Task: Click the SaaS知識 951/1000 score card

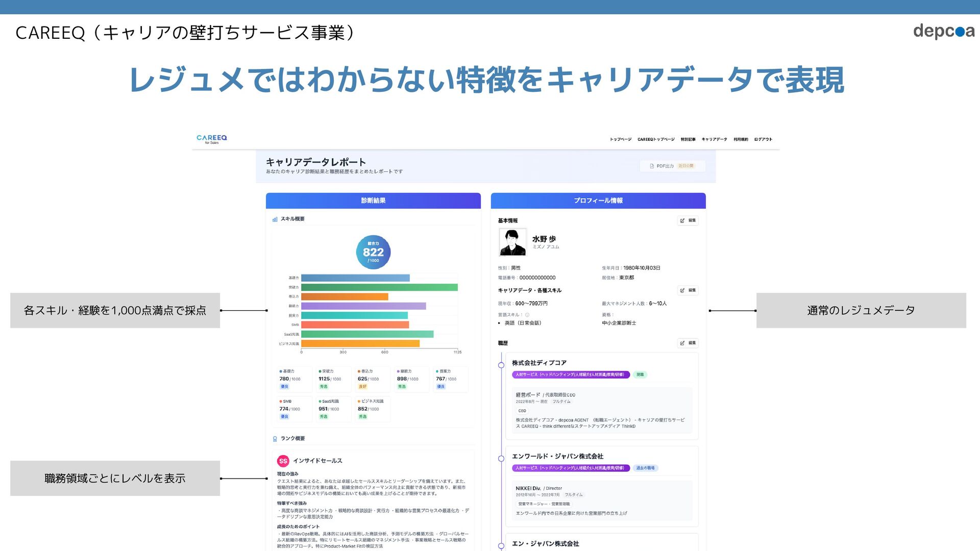Action: pyautogui.click(x=333, y=409)
